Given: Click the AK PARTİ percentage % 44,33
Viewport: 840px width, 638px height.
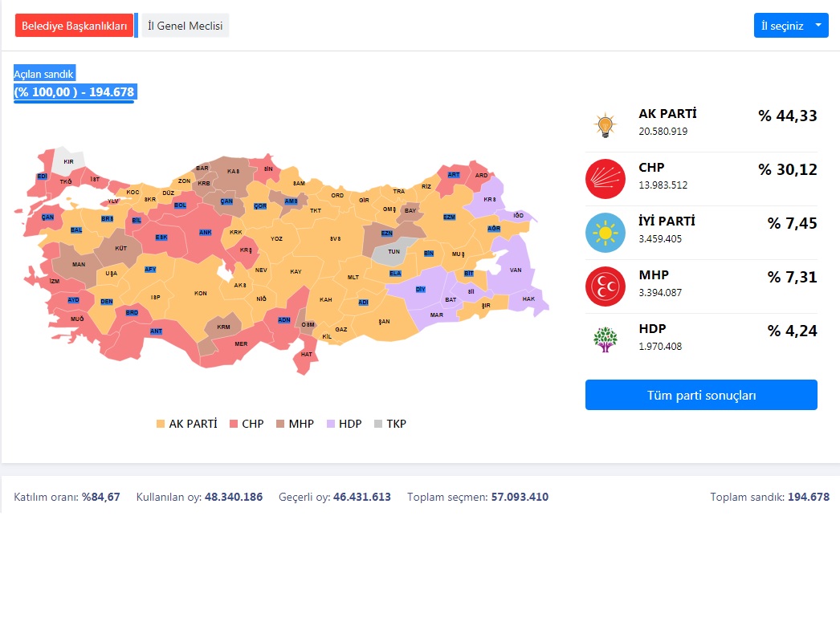Looking at the screenshot, I should point(788,116).
